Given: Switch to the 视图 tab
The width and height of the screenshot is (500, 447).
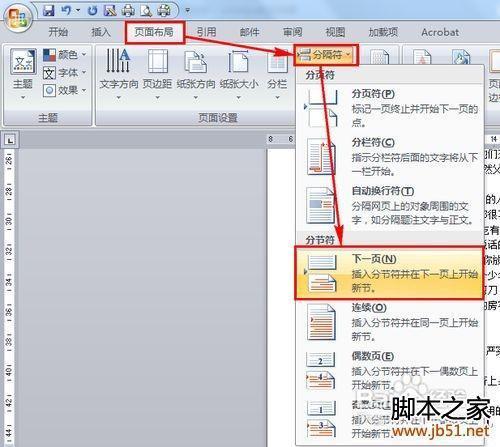Looking at the screenshot, I should click(x=335, y=32).
